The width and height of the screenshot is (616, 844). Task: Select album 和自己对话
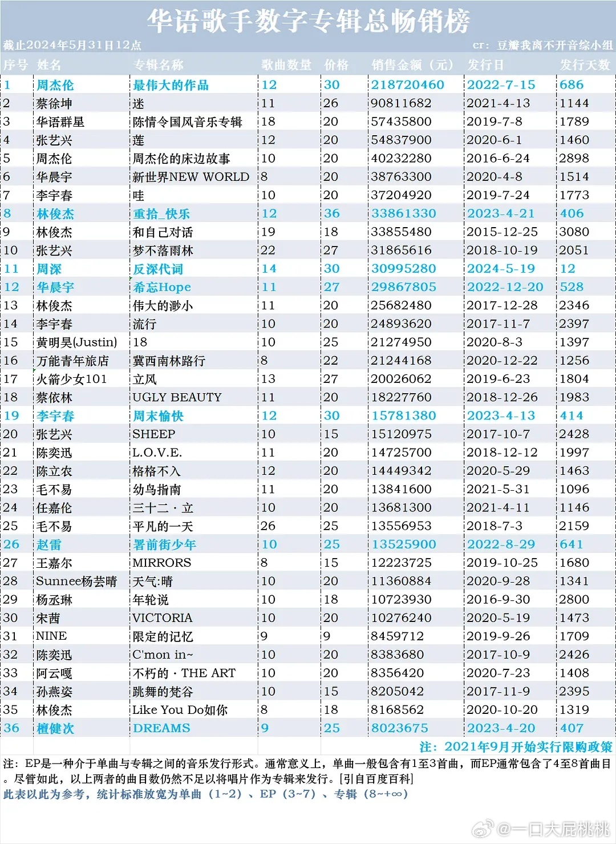[x=163, y=232]
